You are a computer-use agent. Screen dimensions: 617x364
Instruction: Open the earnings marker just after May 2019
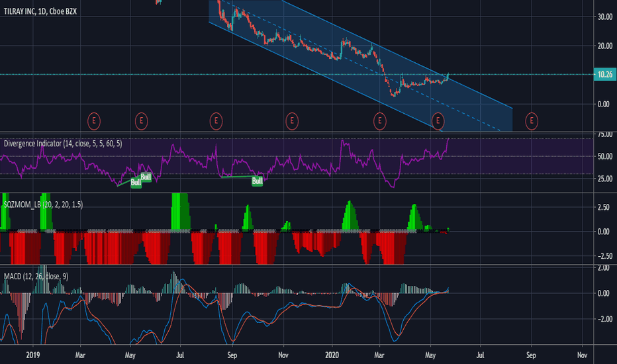pyautogui.click(x=141, y=121)
